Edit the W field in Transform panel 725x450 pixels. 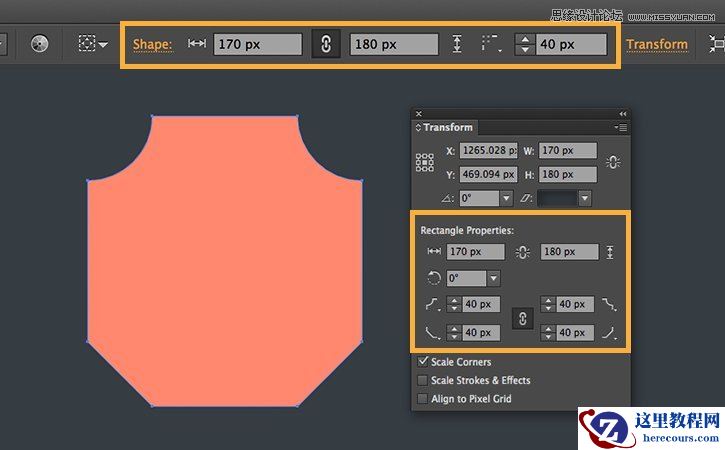click(568, 150)
